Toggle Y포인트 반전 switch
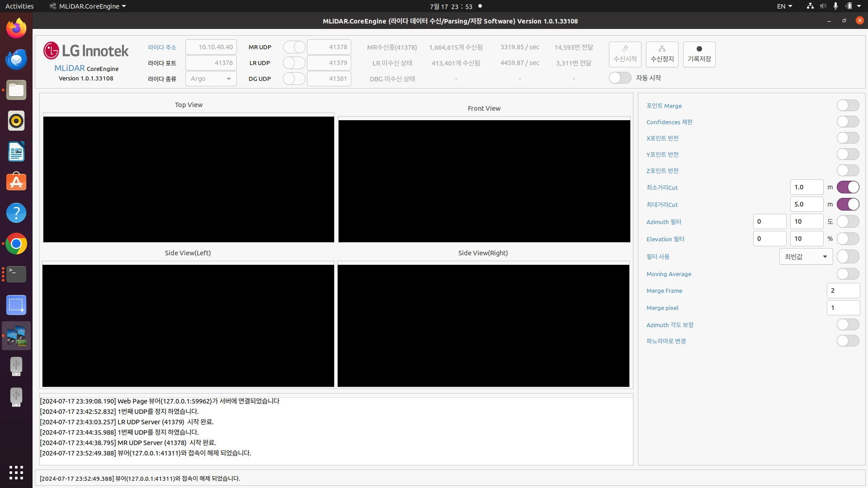The height and width of the screenshot is (488, 868). (848, 154)
